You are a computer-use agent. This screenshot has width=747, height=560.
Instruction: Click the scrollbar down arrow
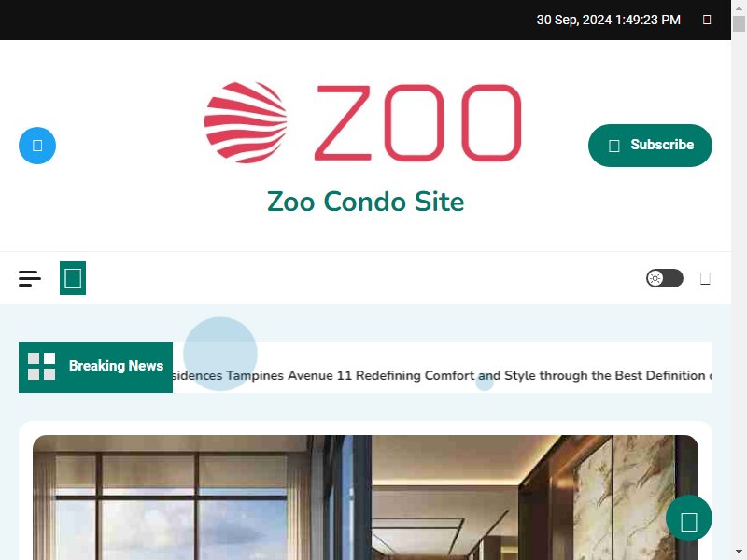click(739, 552)
